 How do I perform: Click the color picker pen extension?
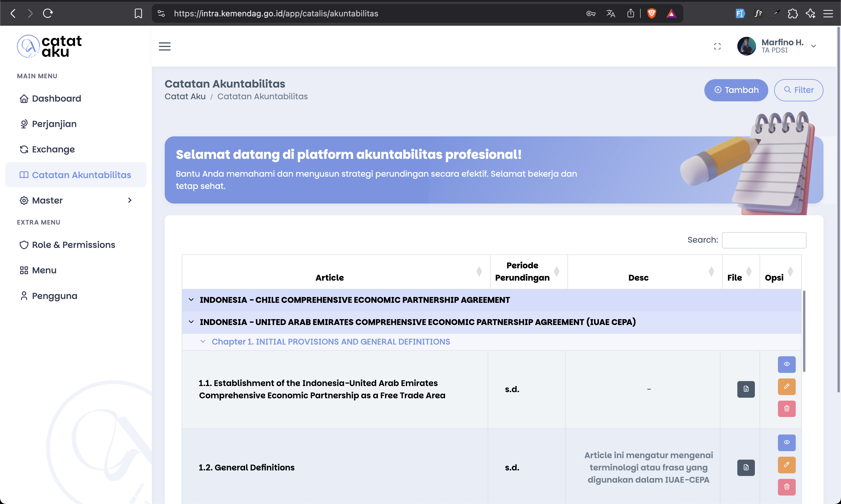click(776, 13)
